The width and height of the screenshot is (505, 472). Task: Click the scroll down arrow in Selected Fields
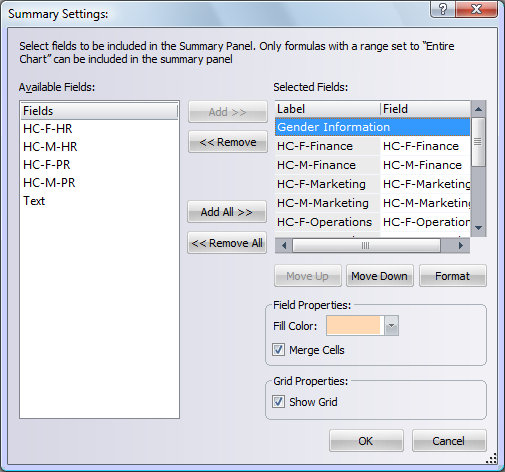[x=479, y=228]
